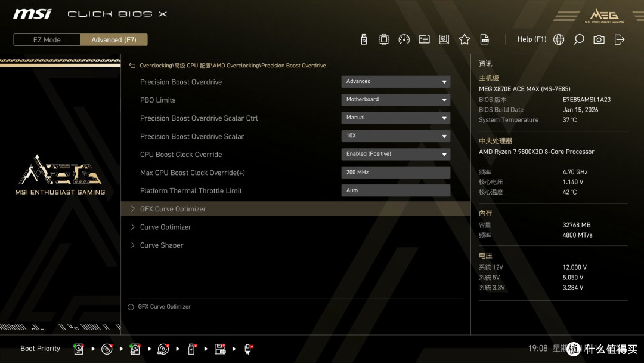The width and height of the screenshot is (644, 363).
Task: Click the 1.140 V core voltage value
Action: tap(573, 181)
